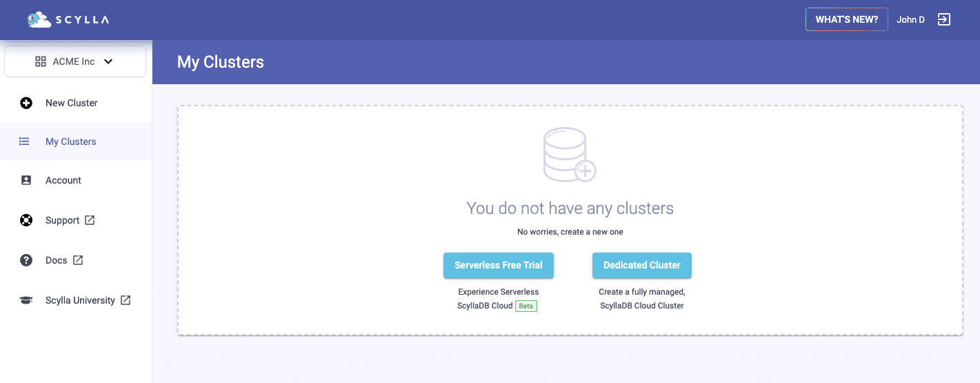Click the Docs question mark icon

[x=26, y=260]
